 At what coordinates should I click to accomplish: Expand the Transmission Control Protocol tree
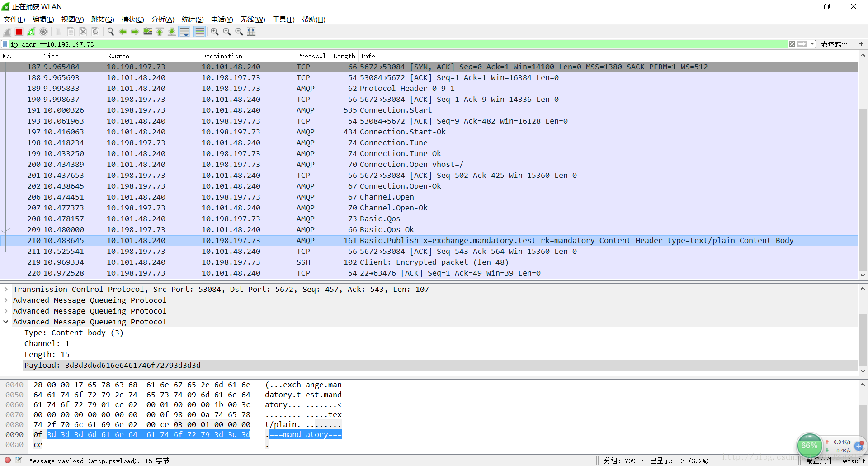pyautogui.click(x=6, y=289)
